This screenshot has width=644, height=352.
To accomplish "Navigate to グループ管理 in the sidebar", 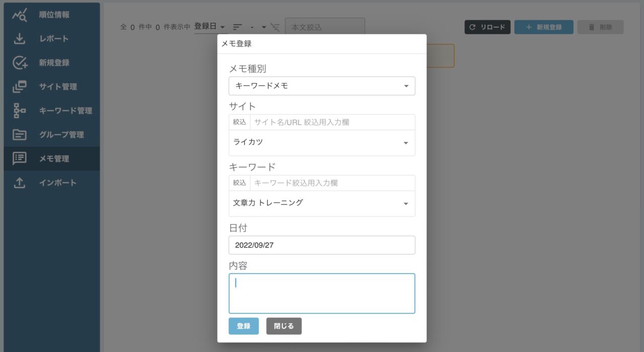I will tap(19, 135).
